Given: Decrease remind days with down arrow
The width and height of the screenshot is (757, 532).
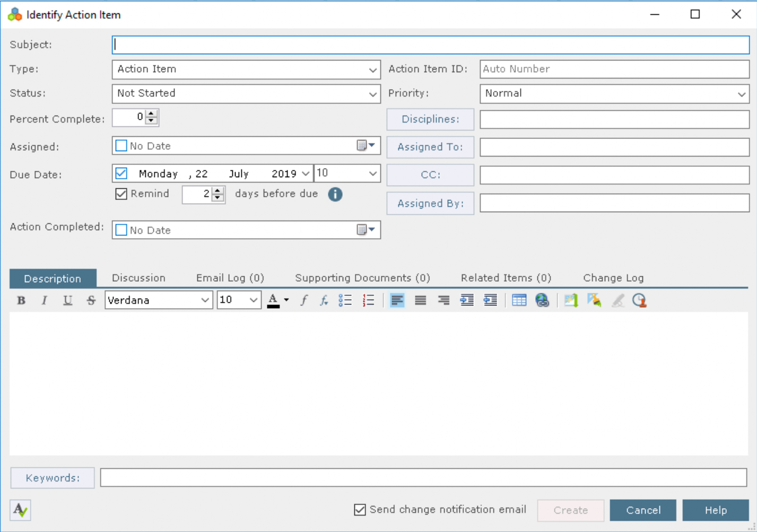Looking at the screenshot, I should (x=218, y=198).
